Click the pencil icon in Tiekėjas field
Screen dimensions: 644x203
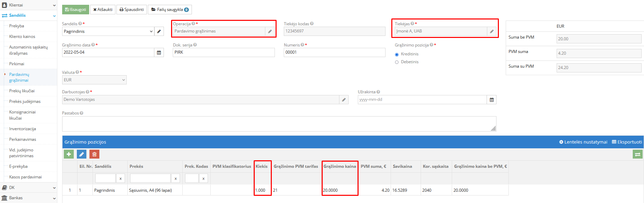(x=492, y=31)
